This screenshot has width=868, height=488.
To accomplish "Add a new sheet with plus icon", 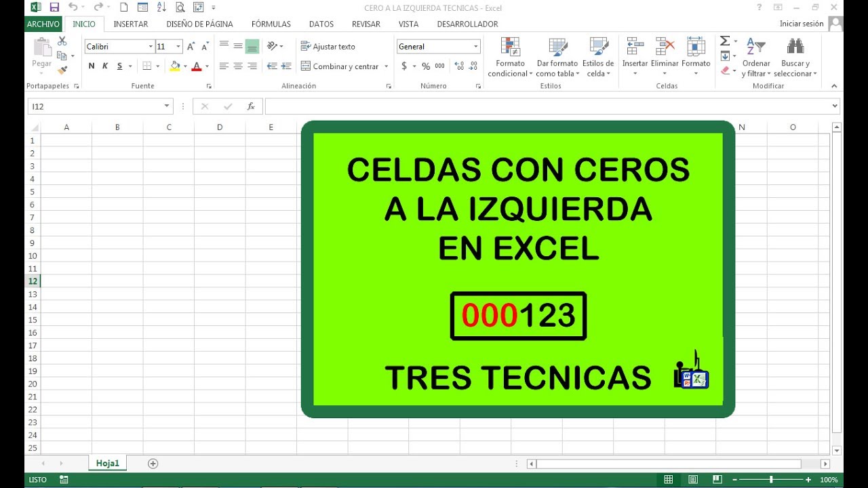I will click(x=153, y=464).
